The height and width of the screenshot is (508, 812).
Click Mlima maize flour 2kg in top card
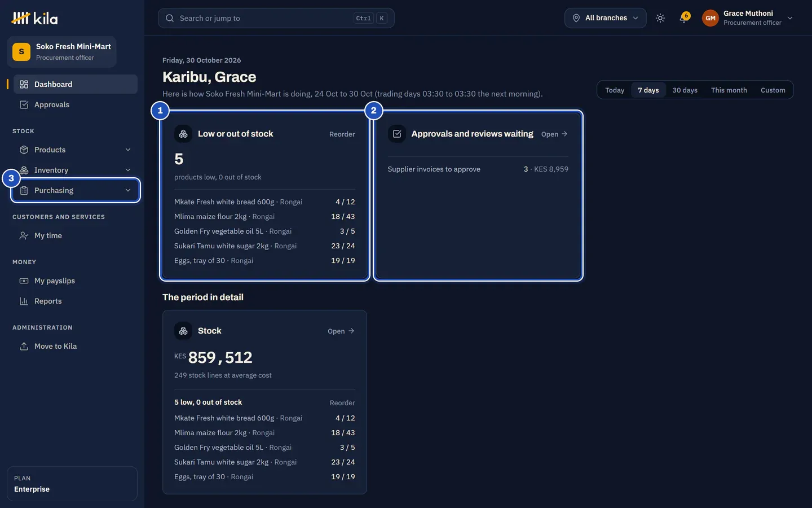pyautogui.click(x=264, y=216)
